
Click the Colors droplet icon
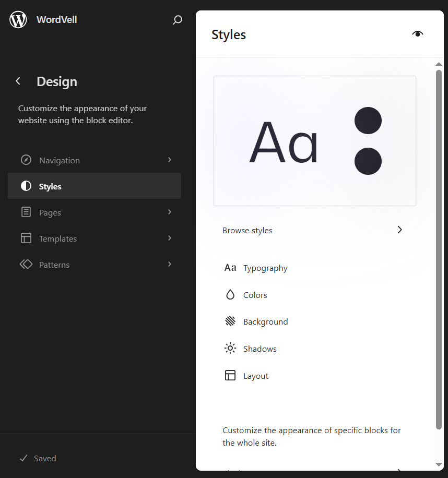tap(230, 295)
